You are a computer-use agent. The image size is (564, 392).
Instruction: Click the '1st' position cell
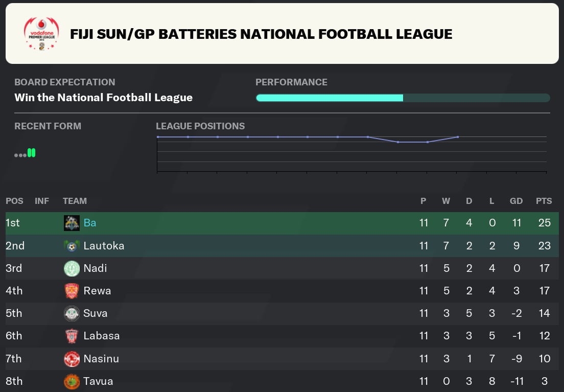[13, 223]
